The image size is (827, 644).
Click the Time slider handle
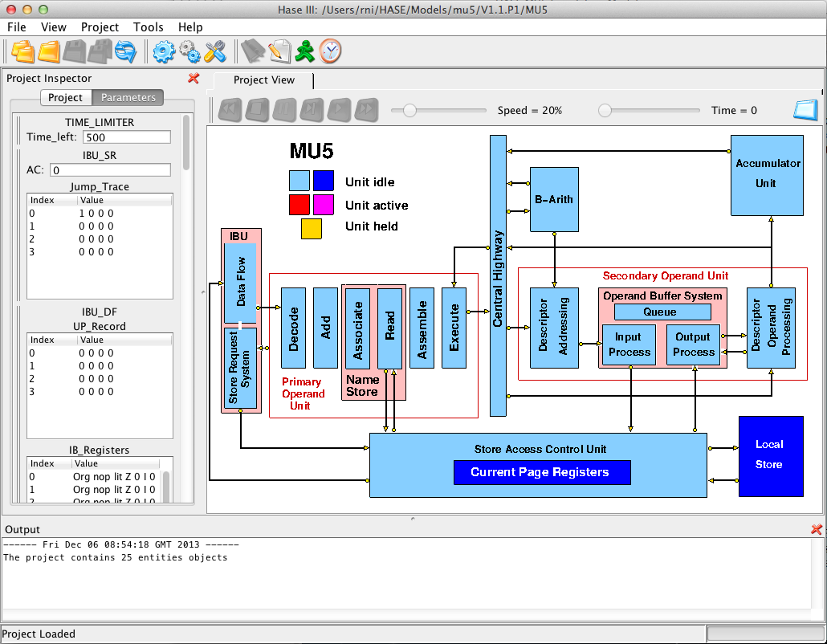605,110
